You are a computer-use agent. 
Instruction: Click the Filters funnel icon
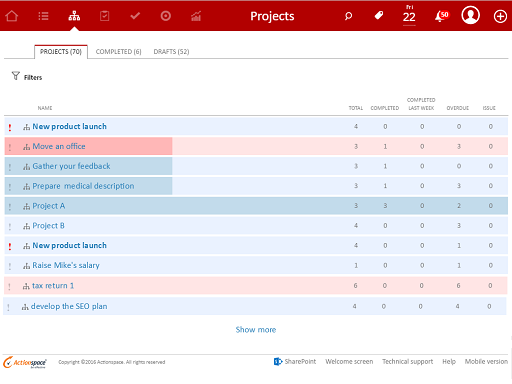16,76
